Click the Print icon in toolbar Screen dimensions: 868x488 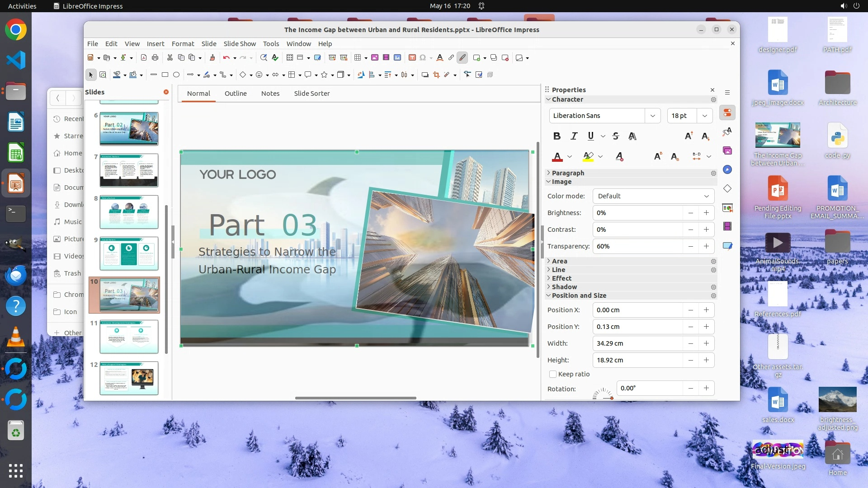tap(155, 57)
